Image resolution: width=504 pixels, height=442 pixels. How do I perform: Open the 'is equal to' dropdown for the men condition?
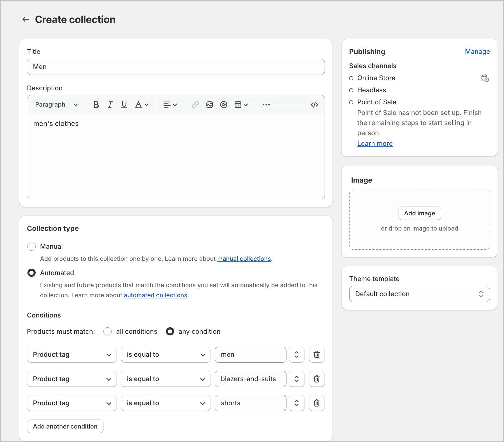(165, 354)
